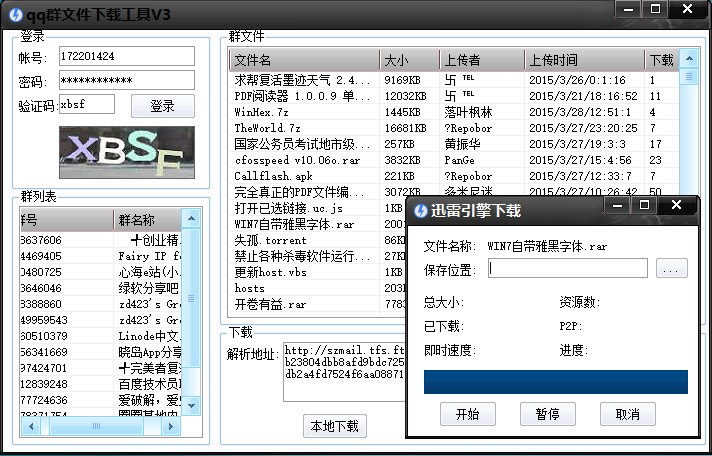Click group list vertical scrollbar thumb

(x=191, y=298)
